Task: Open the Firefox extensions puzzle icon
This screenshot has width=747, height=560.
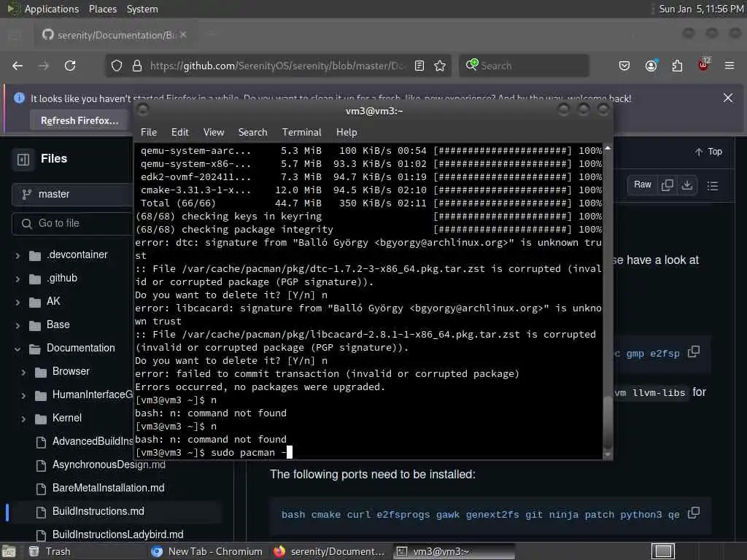Action: tap(677, 66)
